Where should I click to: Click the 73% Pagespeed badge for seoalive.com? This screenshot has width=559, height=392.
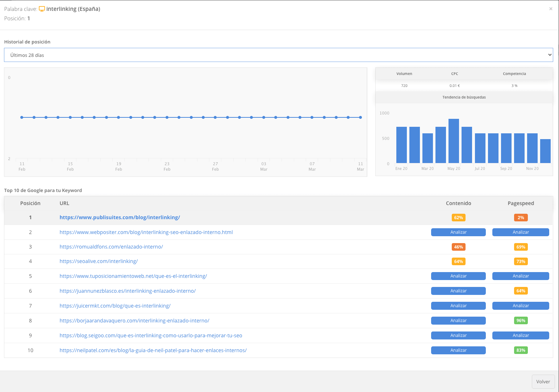(521, 261)
